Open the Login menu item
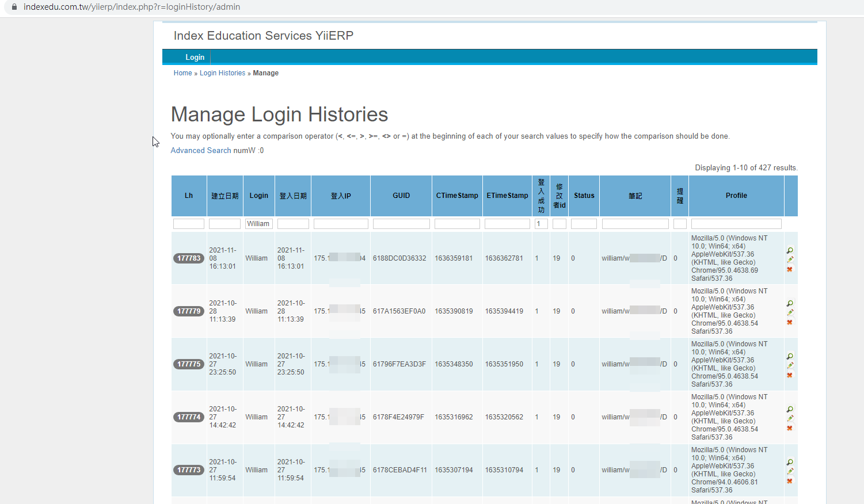The image size is (864, 504). [195, 57]
